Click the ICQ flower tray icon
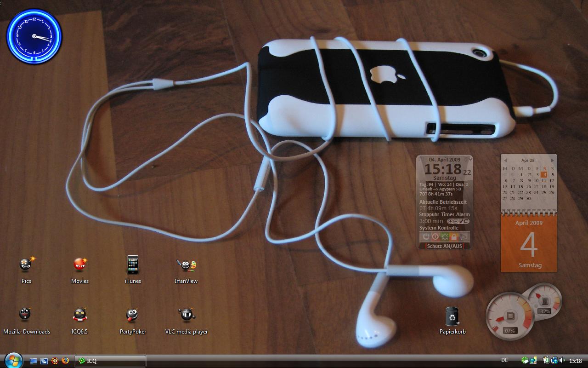This screenshot has width=588, height=368. (525, 360)
